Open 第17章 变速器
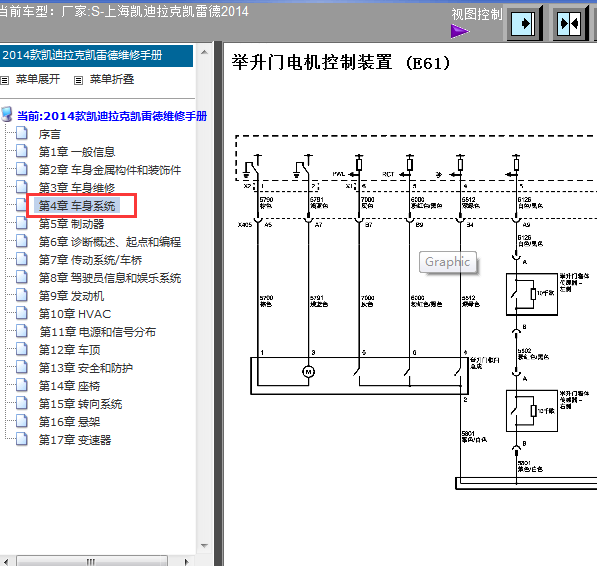The width and height of the screenshot is (597, 566). [x=75, y=440]
